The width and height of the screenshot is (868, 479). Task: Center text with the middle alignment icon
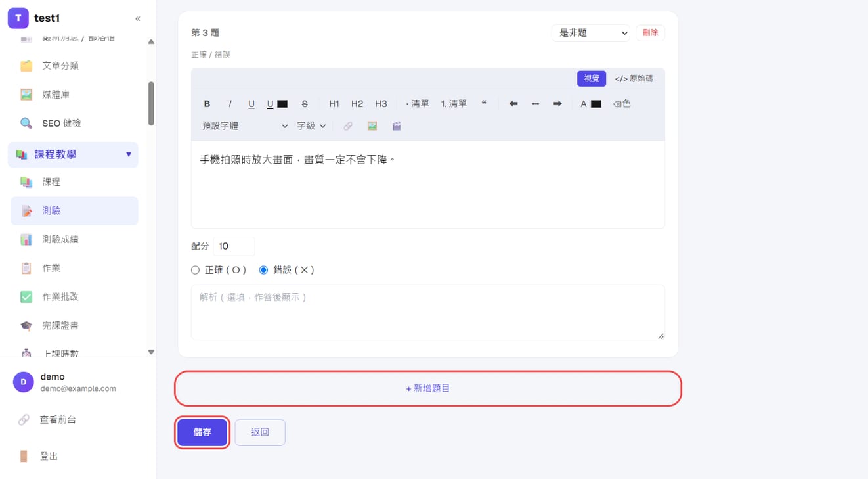[536, 104]
